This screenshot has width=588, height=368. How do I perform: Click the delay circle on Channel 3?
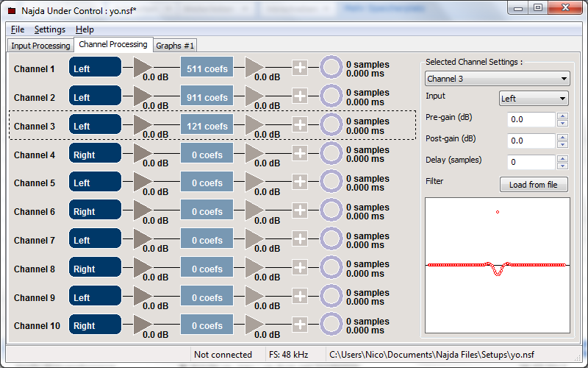[x=331, y=124]
